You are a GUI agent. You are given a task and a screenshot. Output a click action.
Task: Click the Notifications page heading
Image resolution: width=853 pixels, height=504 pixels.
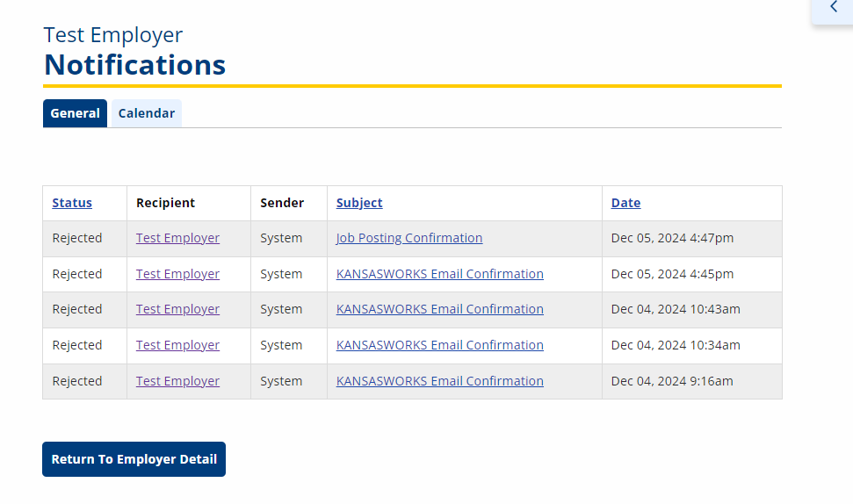pos(134,65)
